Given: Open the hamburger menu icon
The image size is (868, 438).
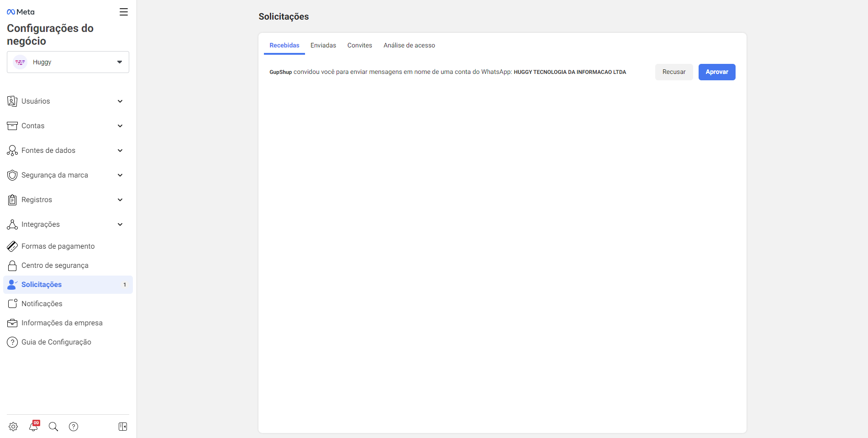Looking at the screenshot, I should pos(123,12).
